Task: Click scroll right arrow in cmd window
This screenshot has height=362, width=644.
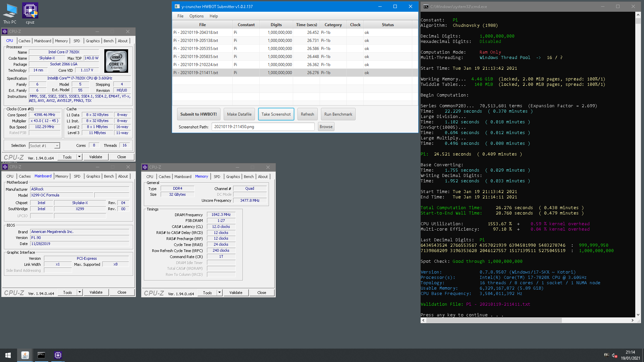Action: click(633, 320)
